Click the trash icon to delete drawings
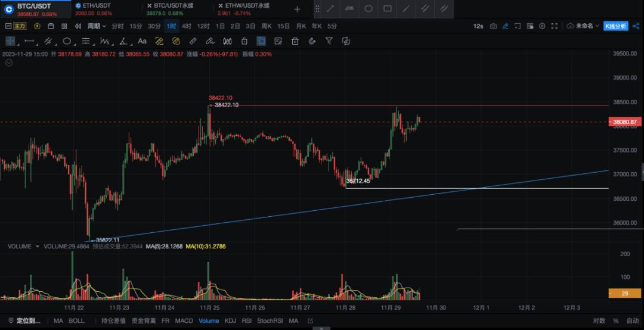 [x=295, y=41]
